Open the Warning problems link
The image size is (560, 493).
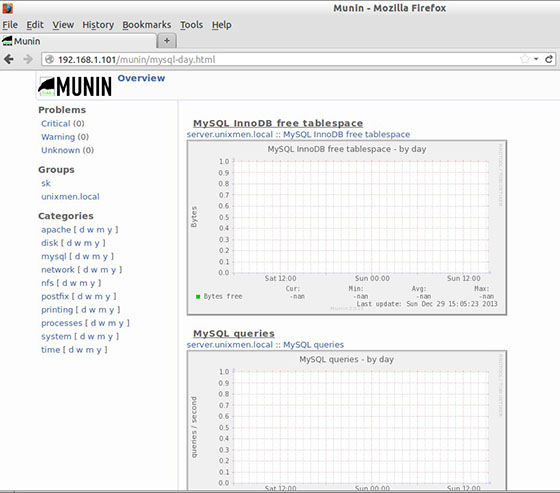pos(58,137)
